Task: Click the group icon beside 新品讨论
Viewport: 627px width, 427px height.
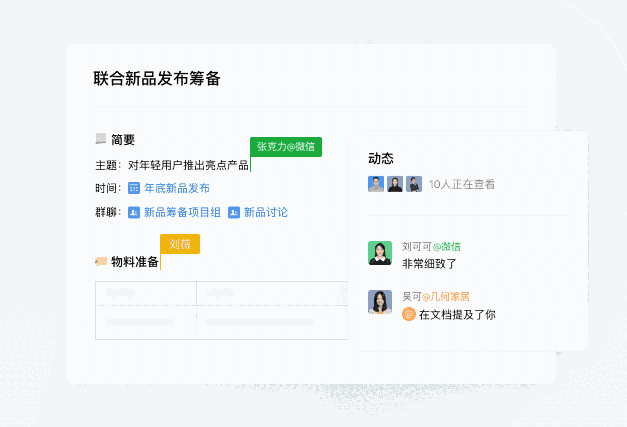Action: tap(234, 212)
